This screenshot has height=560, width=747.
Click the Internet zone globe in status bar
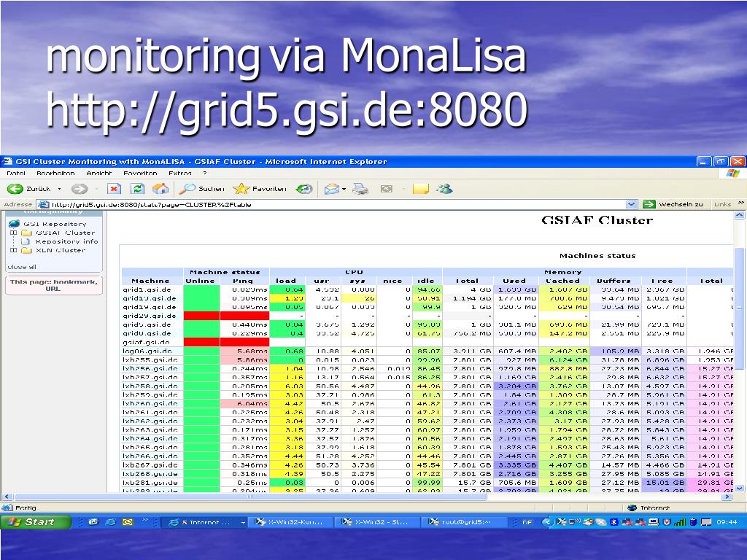632,507
